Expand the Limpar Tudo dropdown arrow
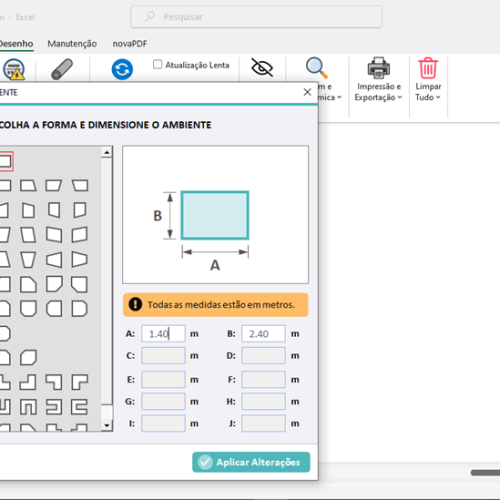Viewport: 500px width, 500px height. [438, 97]
